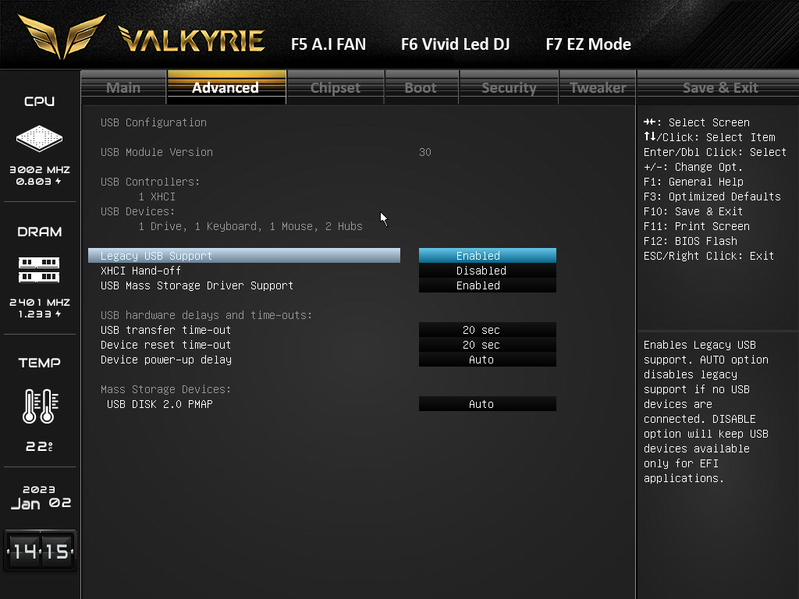This screenshot has width=799, height=599.
Task: Select the Device reset time-out label
Action: tap(166, 345)
